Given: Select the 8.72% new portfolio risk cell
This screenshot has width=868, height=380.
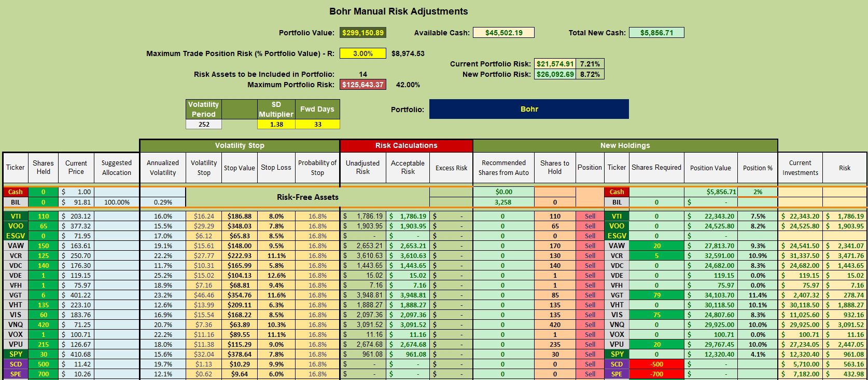Looking at the screenshot, I should (590, 74).
